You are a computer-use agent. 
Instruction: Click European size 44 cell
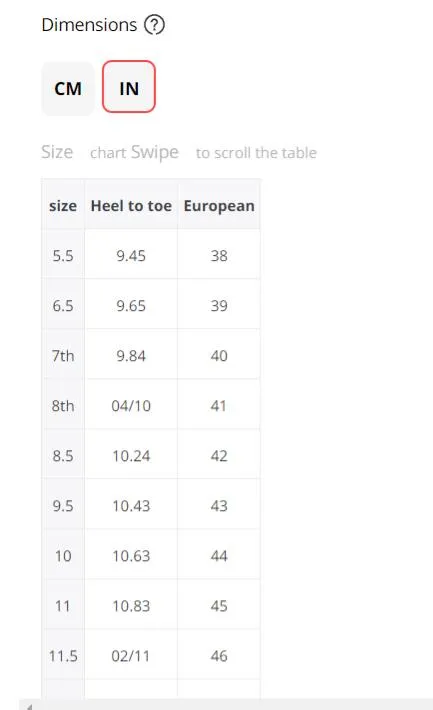[x=219, y=556]
